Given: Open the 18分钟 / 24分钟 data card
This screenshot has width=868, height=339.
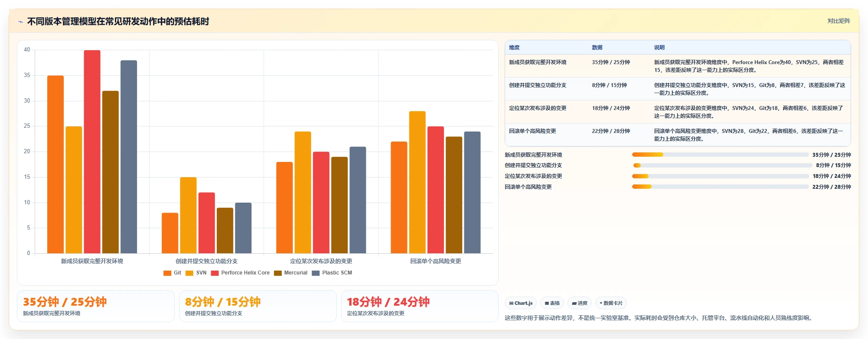Looking at the screenshot, I should tap(420, 306).
